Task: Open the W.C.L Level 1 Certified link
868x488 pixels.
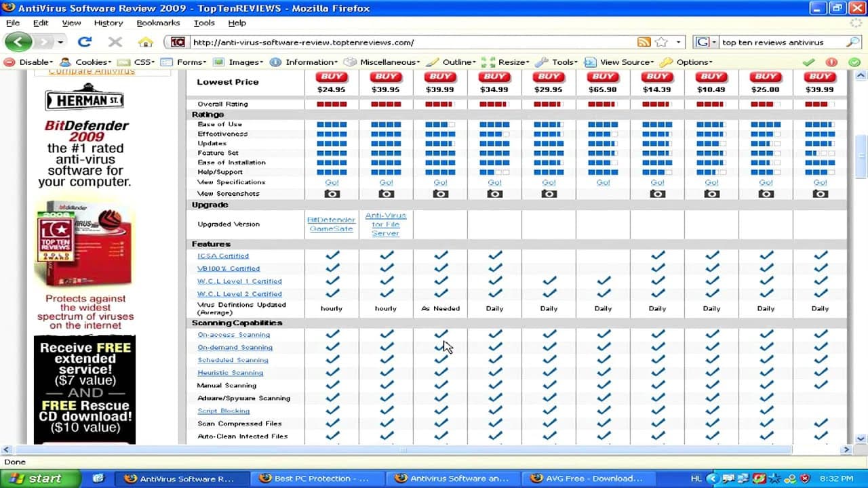Action: tap(239, 281)
